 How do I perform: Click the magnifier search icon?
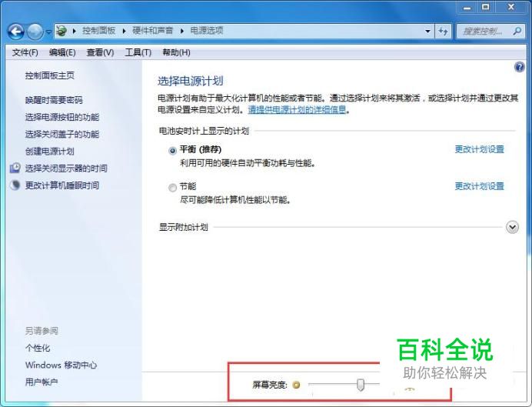(x=517, y=32)
